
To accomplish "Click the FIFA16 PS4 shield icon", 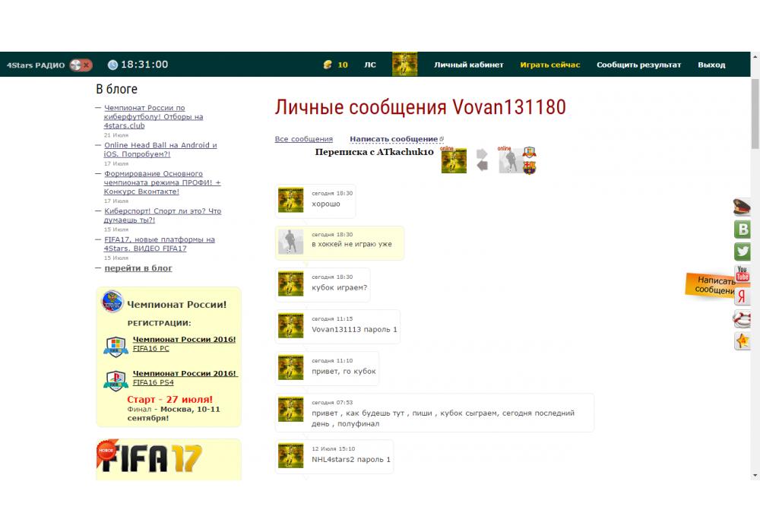I will [x=116, y=380].
